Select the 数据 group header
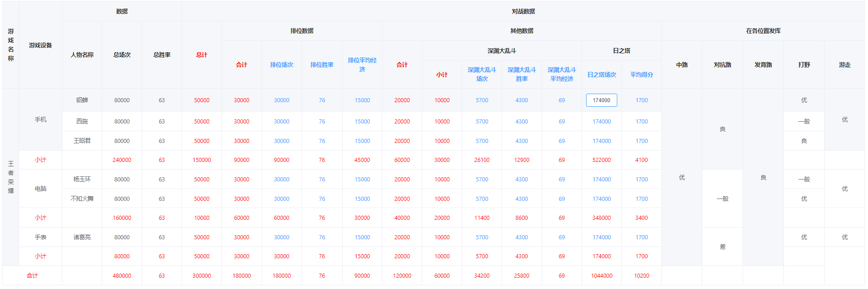The image size is (868, 289). pyautogui.click(x=122, y=11)
